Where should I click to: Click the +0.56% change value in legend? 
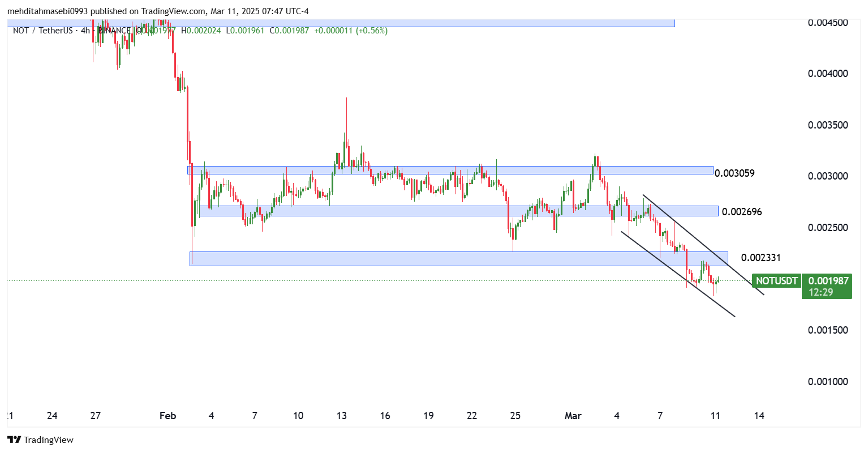372,31
